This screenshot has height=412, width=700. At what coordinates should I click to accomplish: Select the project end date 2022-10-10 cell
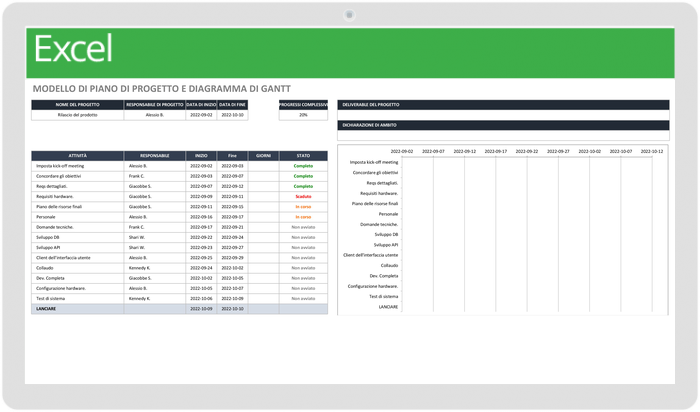tap(232, 115)
